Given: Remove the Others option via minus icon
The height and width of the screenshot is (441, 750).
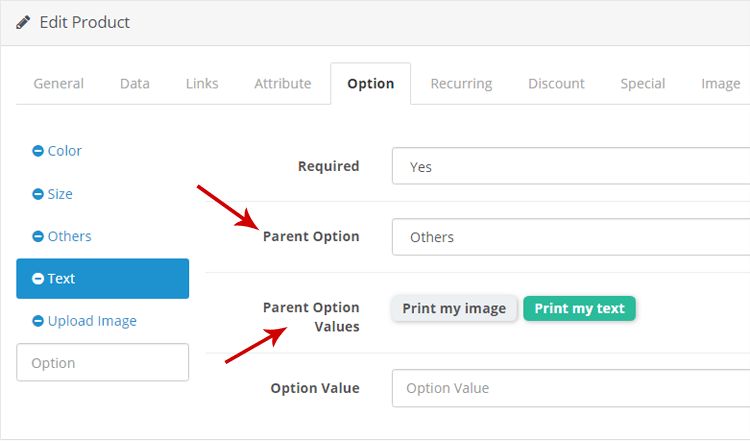Looking at the screenshot, I should [38, 236].
